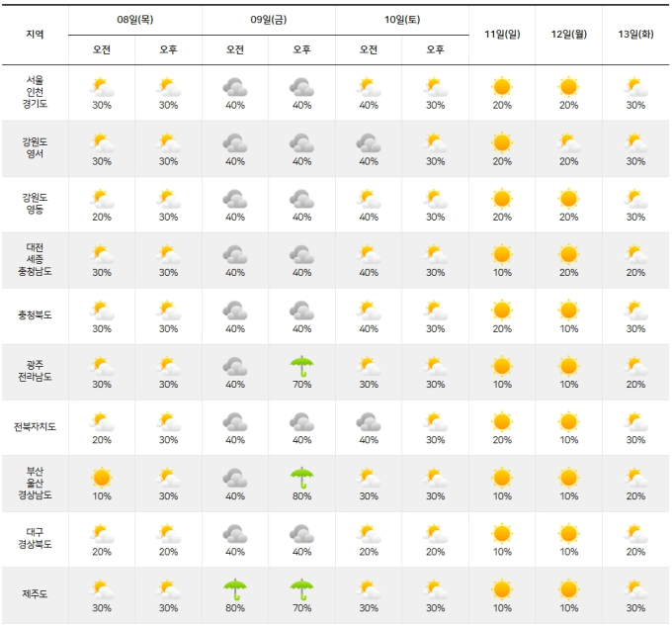Screen dimensions: 672x626
Task: Click the 전북자치도 region label
Action: tap(35, 427)
